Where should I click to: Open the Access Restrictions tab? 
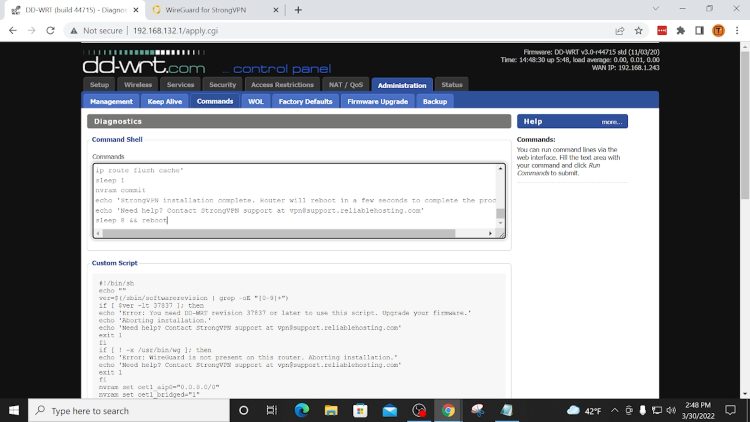coord(282,85)
